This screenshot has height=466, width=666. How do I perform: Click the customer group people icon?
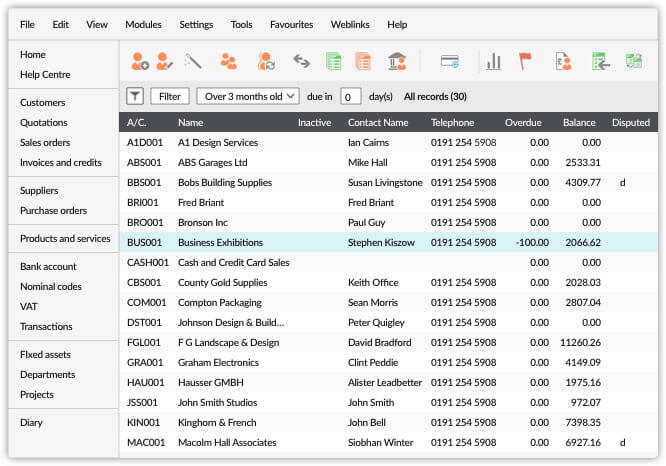pos(229,62)
